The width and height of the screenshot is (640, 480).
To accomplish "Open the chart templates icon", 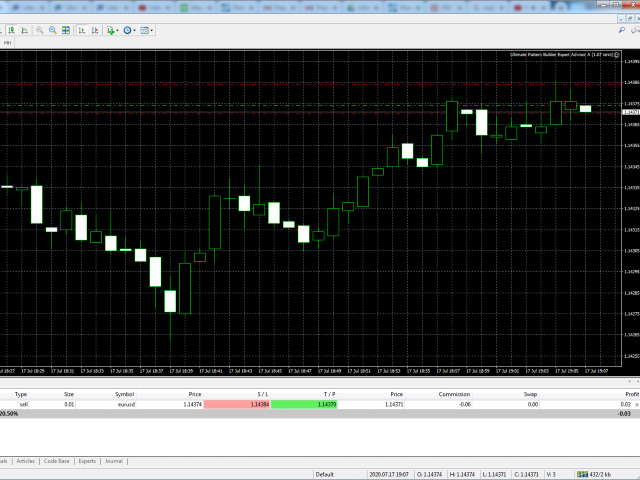I will pyautogui.click(x=144, y=30).
